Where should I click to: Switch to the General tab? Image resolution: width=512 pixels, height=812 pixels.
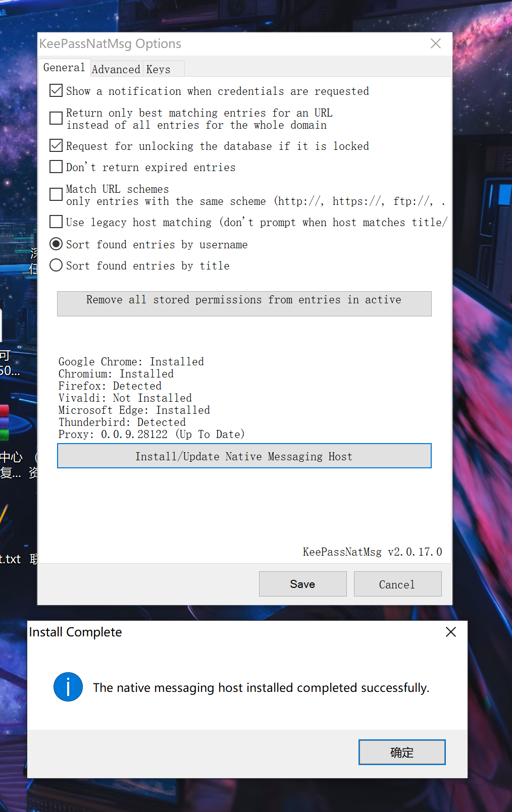point(64,68)
